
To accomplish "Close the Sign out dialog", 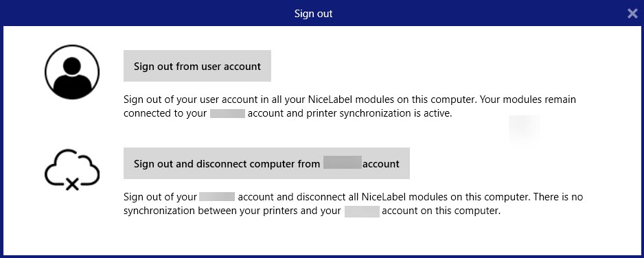I will 632,14.
